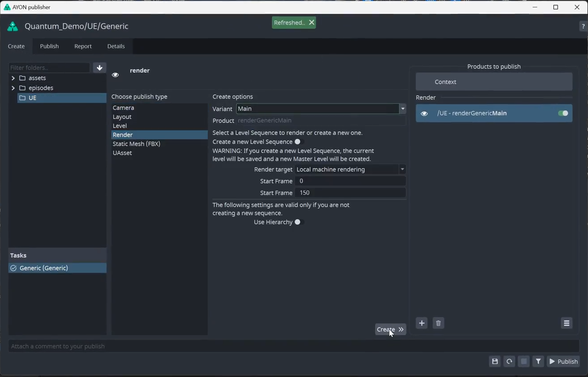
Task: Click the episodes folder icon
Action: [x=22, y=88]
